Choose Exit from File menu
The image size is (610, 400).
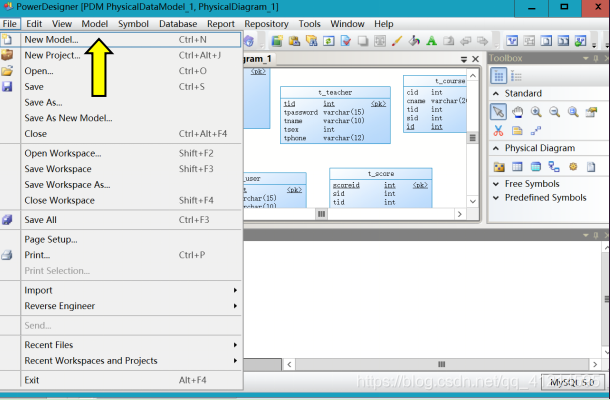coord(121,380)
